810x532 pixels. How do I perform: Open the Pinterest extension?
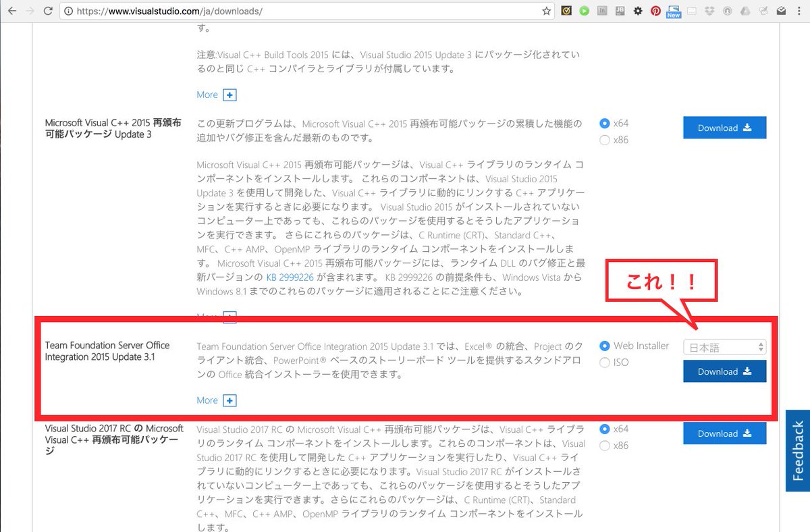pos(655,11)
